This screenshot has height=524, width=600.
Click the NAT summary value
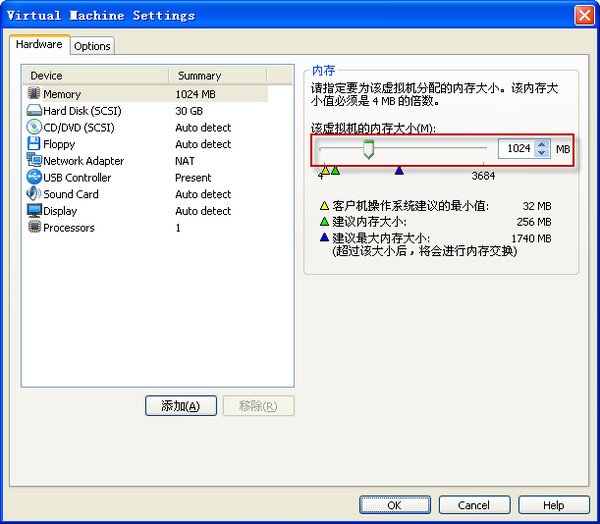[185, 161]
